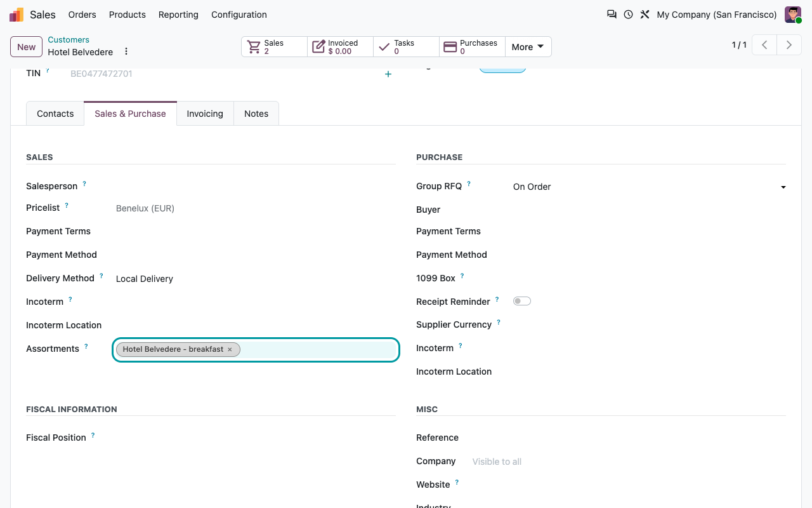812x508 pixels.
Task: Switch to the Notes tab
Action: (x=256, y=114)
